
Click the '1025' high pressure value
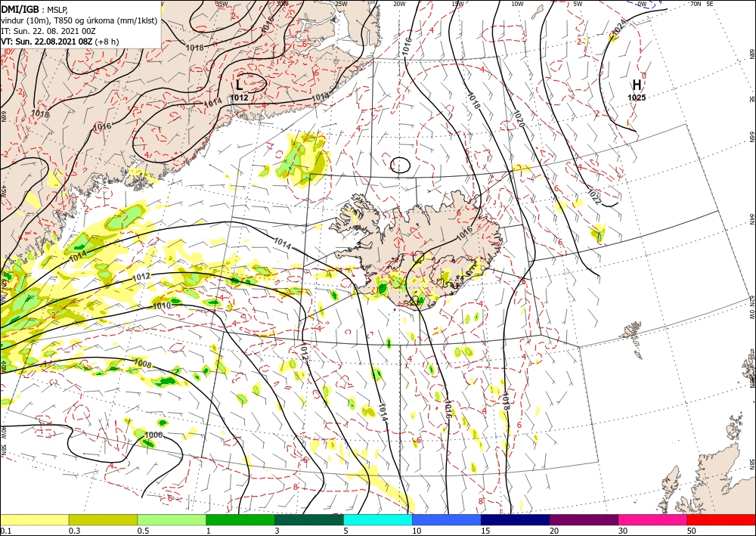click(637, 98)
